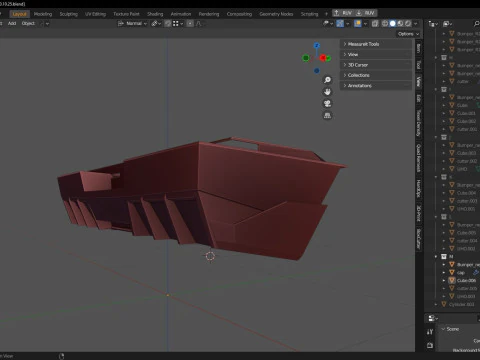Click the transform orientation icon beside Normal
The height and width of the screenshot is (360, 480).
[121, 24]
